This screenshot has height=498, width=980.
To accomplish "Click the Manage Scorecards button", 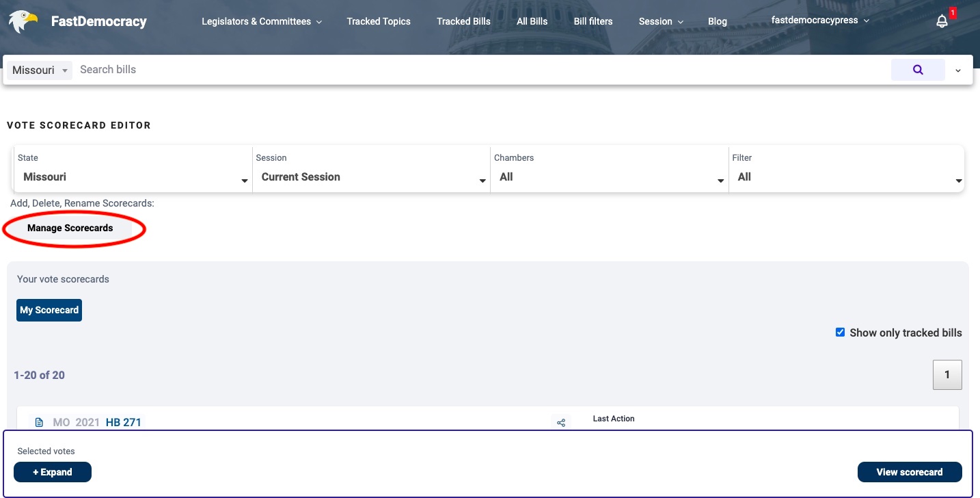I will pyautogui.click(x=70, y=228).
